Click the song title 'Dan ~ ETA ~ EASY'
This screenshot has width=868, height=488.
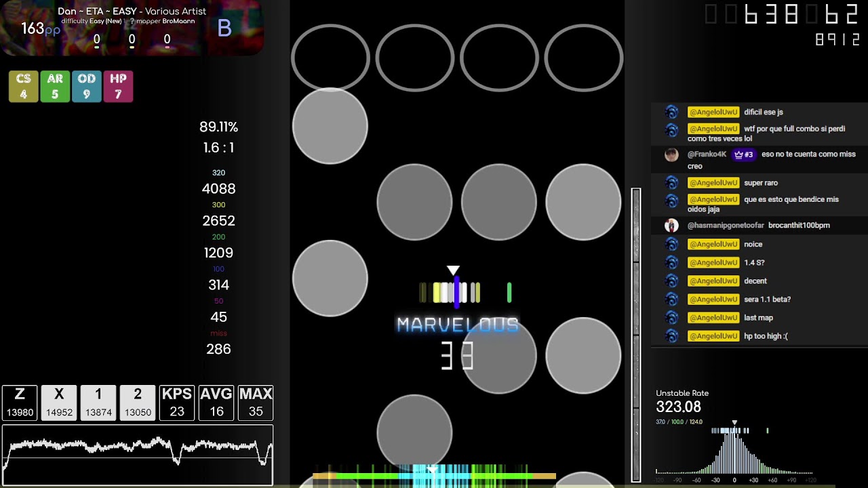click(97, 11)
